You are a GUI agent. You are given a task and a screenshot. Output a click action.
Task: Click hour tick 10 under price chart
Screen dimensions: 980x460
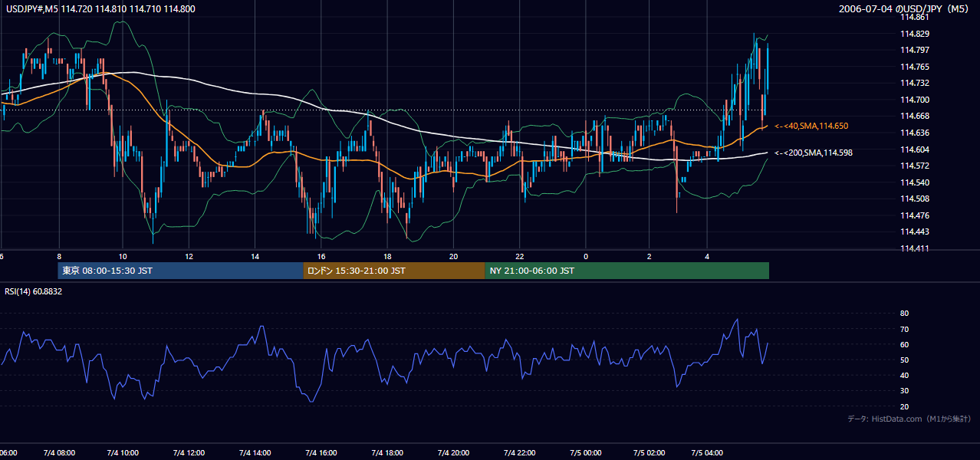(x=123, y=256)
